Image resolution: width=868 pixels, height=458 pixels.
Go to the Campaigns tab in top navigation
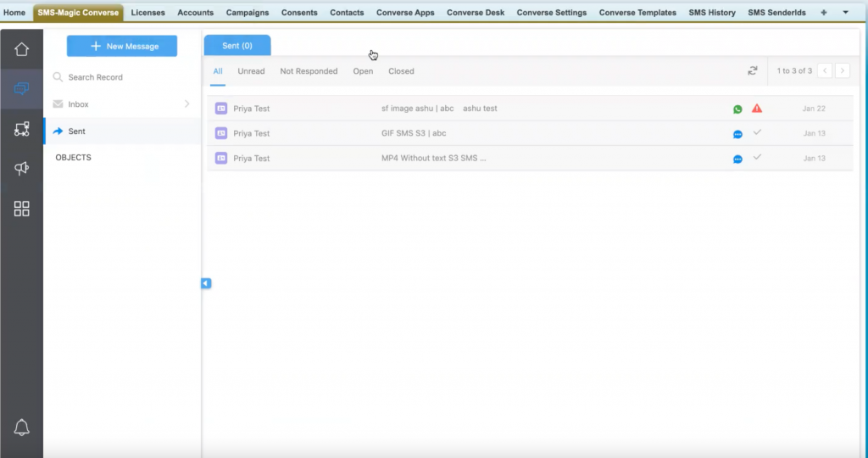point(248,12)
